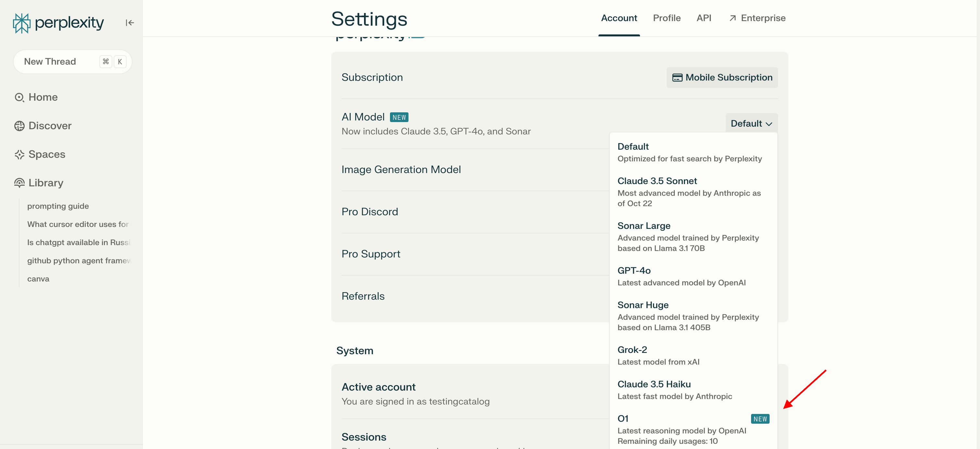Click the Sessions heading
Viewport: 980px width, 449px height.
point(364,437)
